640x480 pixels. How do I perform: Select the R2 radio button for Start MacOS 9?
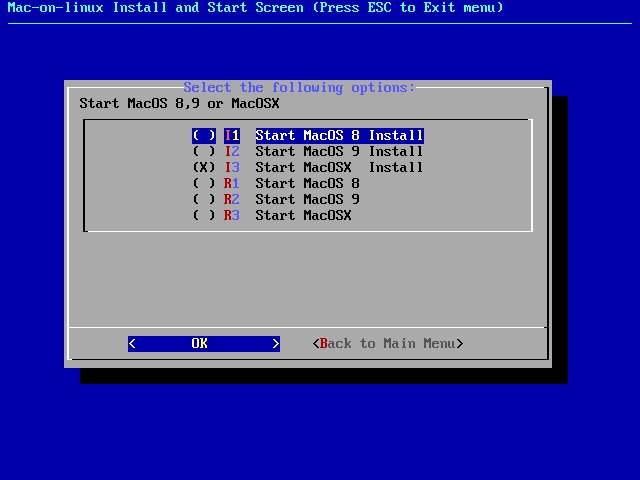[204, 199]
